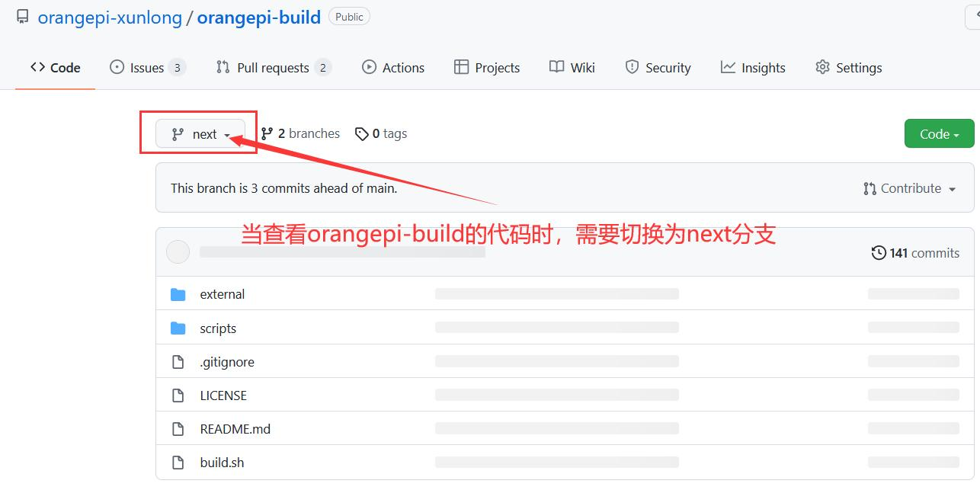Go to the Actions tab
980x490 pixels.
[x=393, y=67]
